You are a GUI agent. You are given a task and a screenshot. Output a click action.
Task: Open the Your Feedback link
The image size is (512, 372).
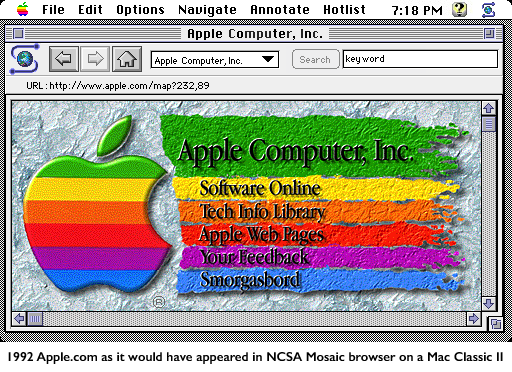tap(254, 257)
